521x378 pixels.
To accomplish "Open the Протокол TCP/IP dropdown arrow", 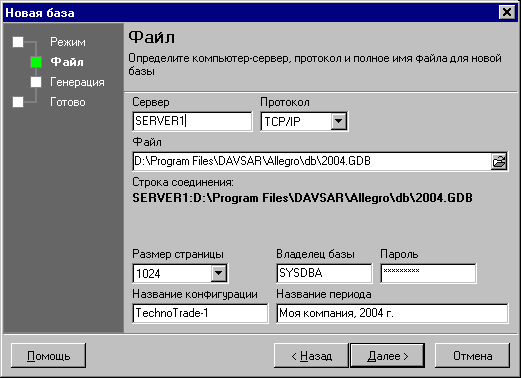I will (x=338, y=121).
